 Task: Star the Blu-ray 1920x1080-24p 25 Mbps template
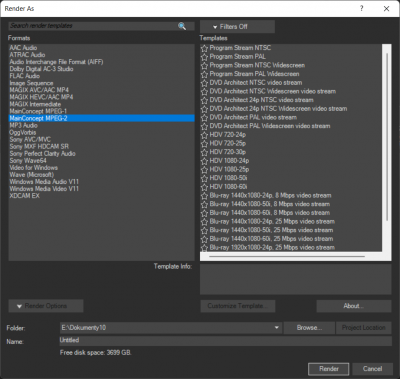[204, 248]
